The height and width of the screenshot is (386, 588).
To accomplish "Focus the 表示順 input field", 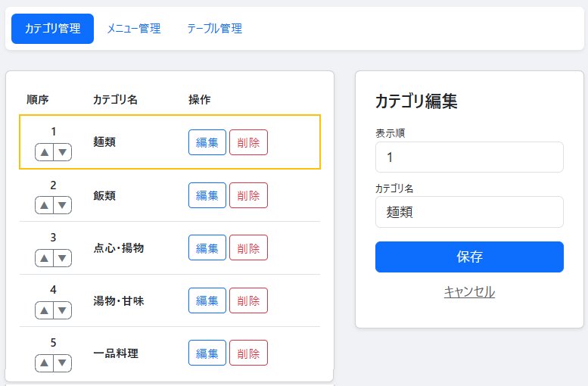I will click(469, 157).
